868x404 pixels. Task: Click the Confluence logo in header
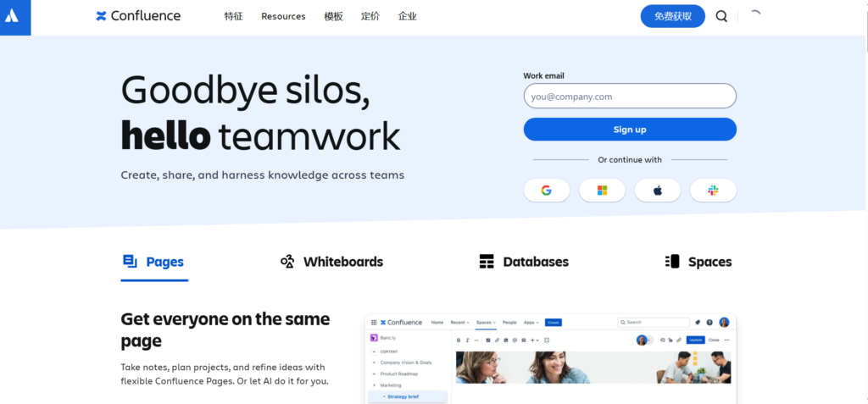(x=138, y=16)
